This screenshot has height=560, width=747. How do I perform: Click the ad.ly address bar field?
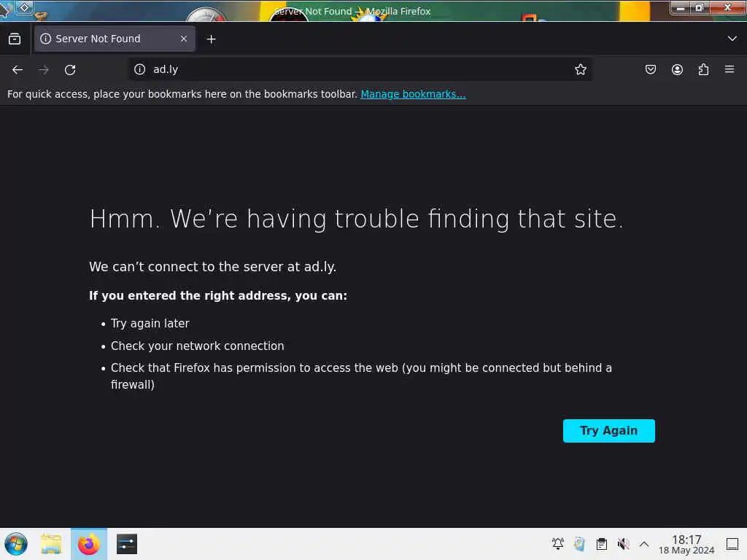pos(360,69)
